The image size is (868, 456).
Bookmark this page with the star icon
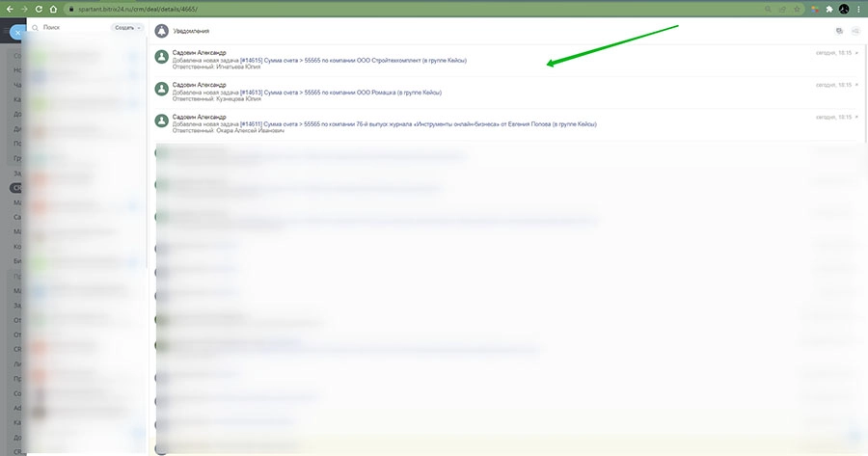[796, 9]
